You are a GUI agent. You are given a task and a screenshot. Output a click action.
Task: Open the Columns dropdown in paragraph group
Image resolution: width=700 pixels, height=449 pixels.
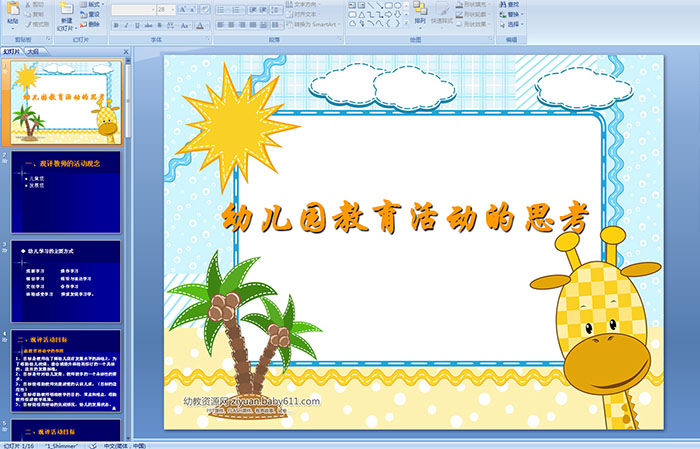(x=277, y=25)
